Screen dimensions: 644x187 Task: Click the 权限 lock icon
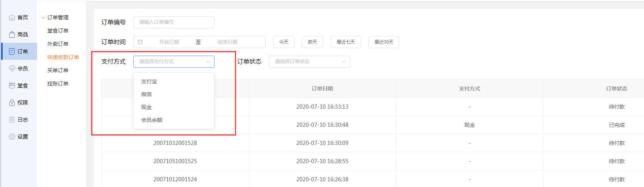coord(12,103)
